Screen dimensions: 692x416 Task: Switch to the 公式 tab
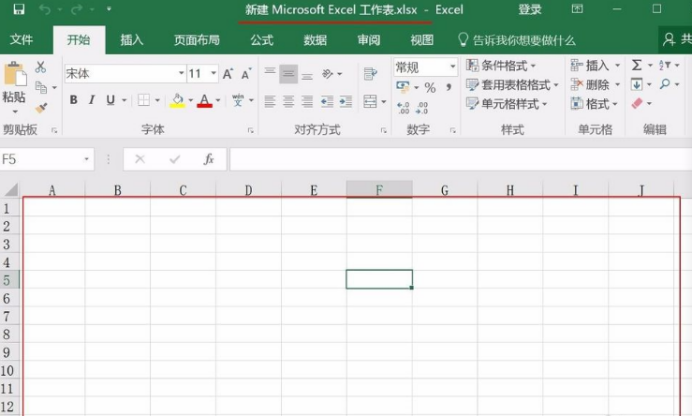pyautogui.click(x=262, y=40)
